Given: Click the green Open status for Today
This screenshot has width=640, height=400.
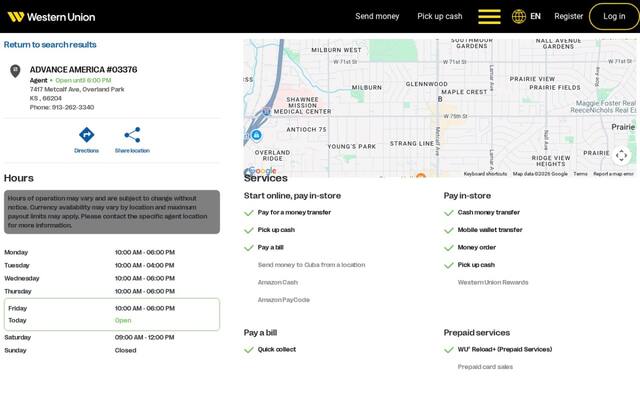Looking at the screenshot, I should [x=123, y=320].
